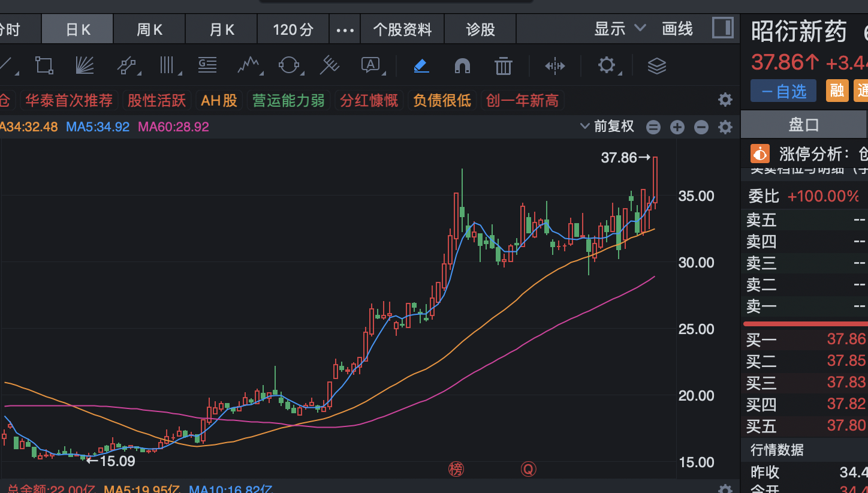868x493 pixels.
Task: Select the pitchfork drawing tool
Action: [x=128, y=65]
